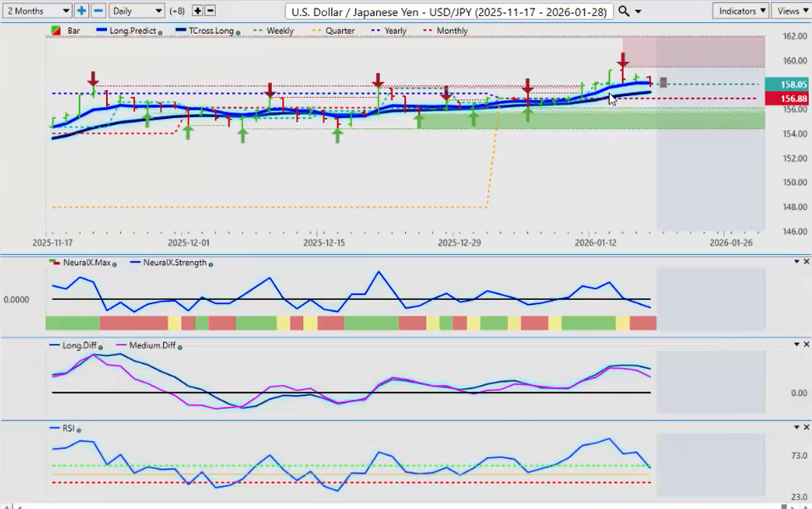Close the NeuralX indicator panel
The height and width of the screenshot is (509, 812).
(806, 262)
